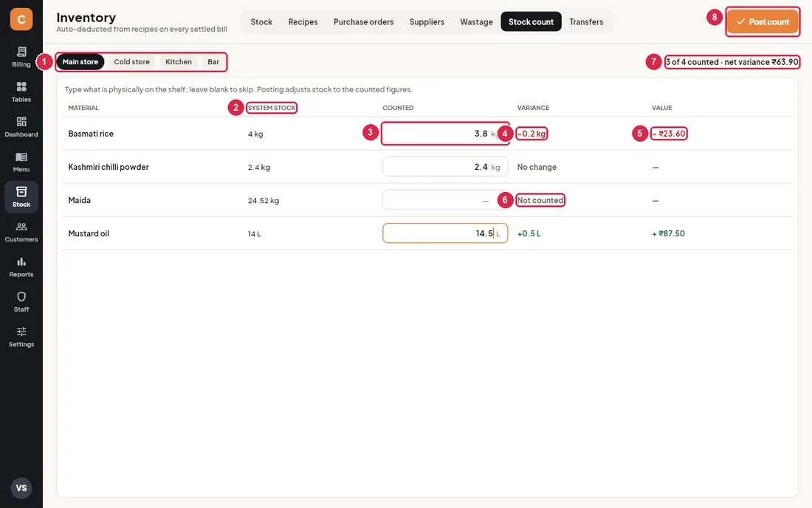Click the Not counted status
This screenshot has width=812, height=508.
(x=540, y=200)
